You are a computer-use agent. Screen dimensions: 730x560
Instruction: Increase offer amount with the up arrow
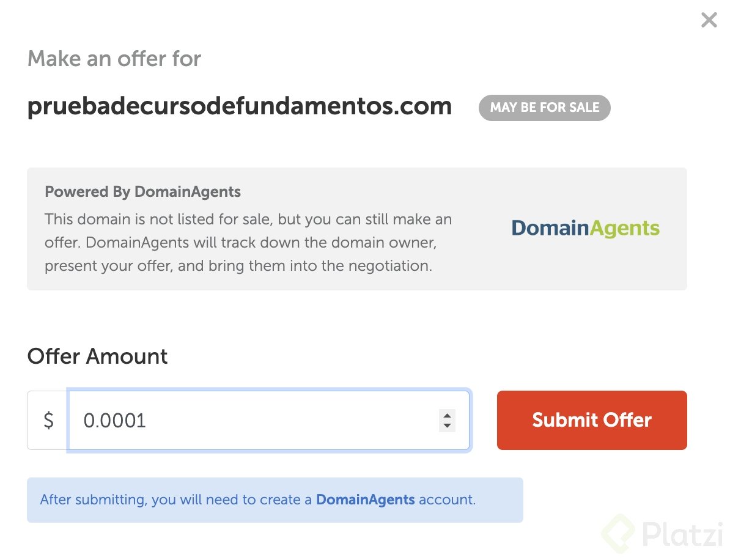coord(447,414)
